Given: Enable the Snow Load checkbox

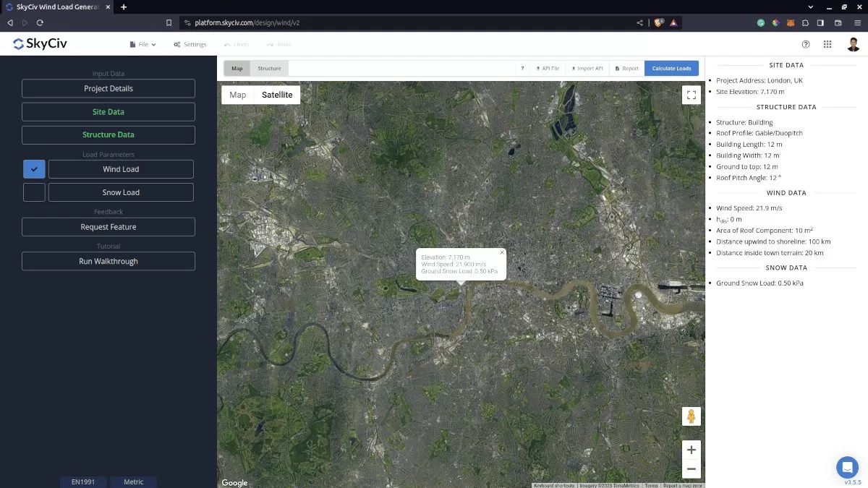Looking at the screenshot, I should point(34,192).
